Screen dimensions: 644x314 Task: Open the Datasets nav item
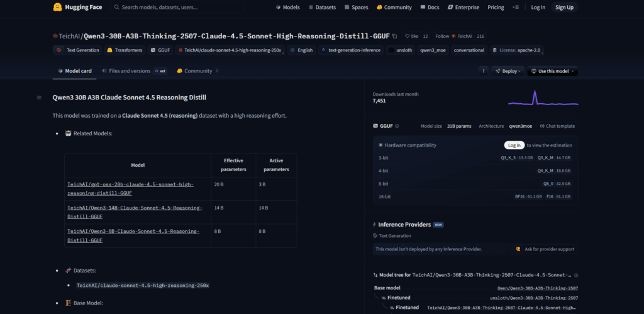[x=322, y=7]
